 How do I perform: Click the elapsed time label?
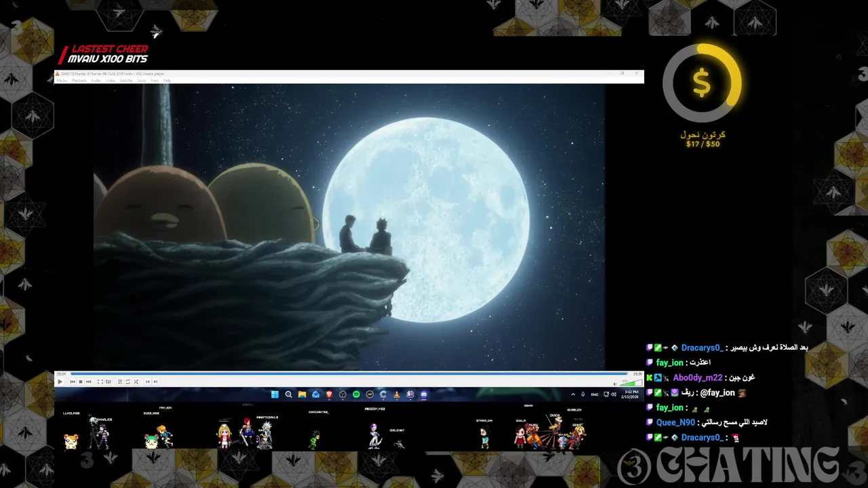tap(61, 373)
